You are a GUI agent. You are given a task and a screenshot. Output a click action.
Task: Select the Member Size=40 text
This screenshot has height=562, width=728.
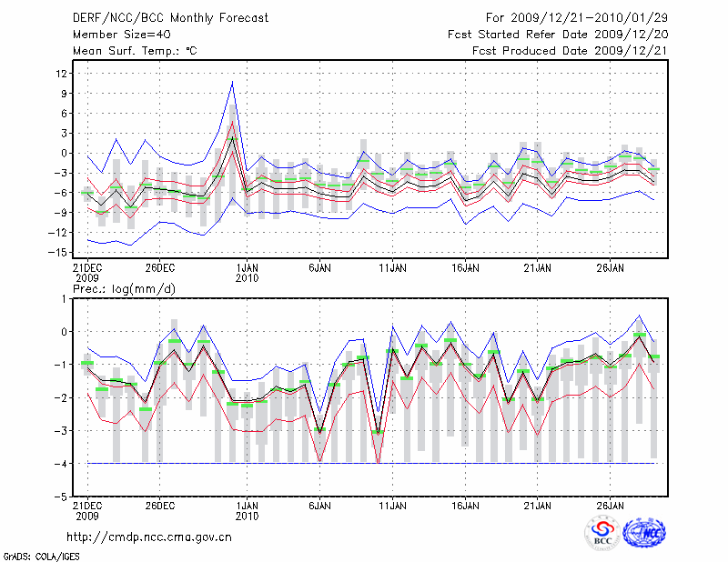[x=115, y=35]
